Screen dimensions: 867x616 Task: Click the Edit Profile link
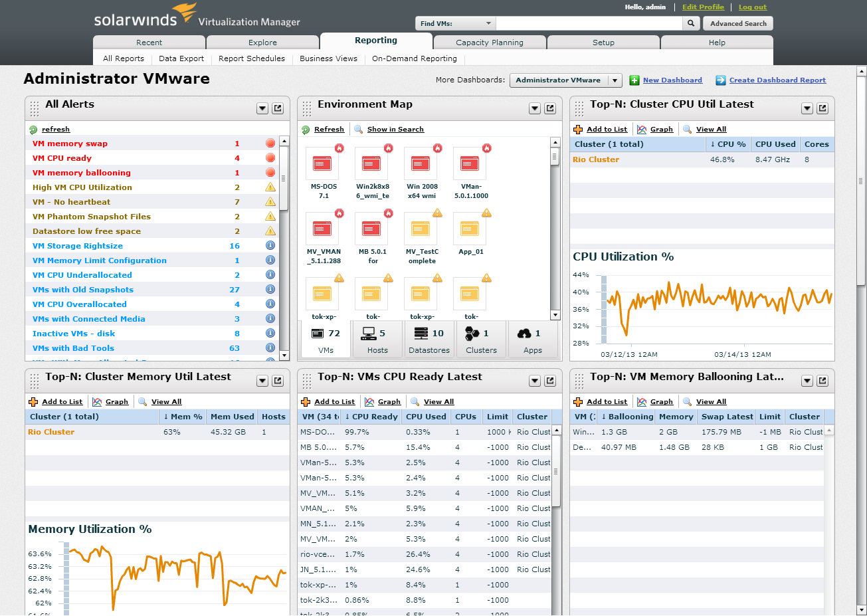(703, 7)
